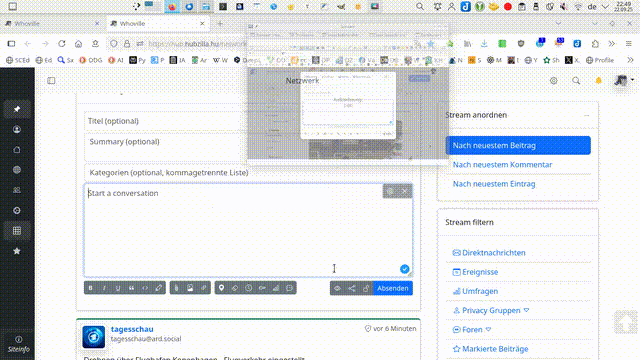Toggle the permissions lock beside Absenden

[366, 288]
